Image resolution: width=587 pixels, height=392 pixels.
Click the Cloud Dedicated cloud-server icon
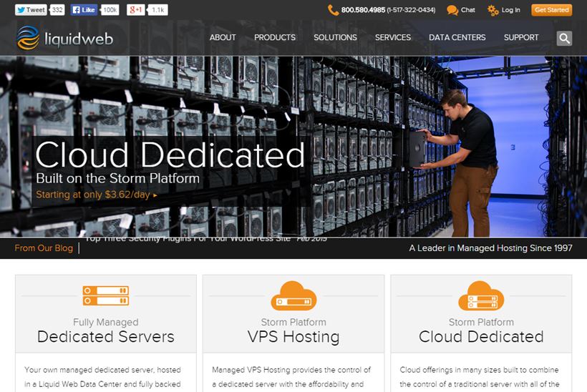481,295
